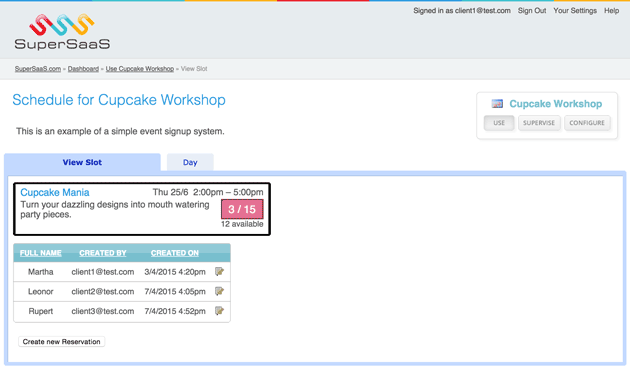630x375 pixels.
Task: Click the name Leonor in table
Action: tap(41, 291)
